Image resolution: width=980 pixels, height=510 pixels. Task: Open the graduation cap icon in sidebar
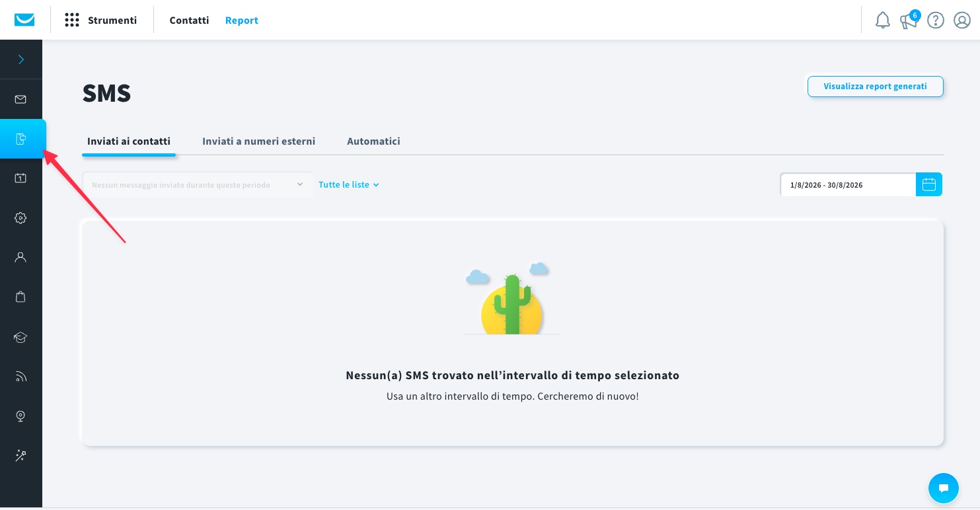coord(20,337)
